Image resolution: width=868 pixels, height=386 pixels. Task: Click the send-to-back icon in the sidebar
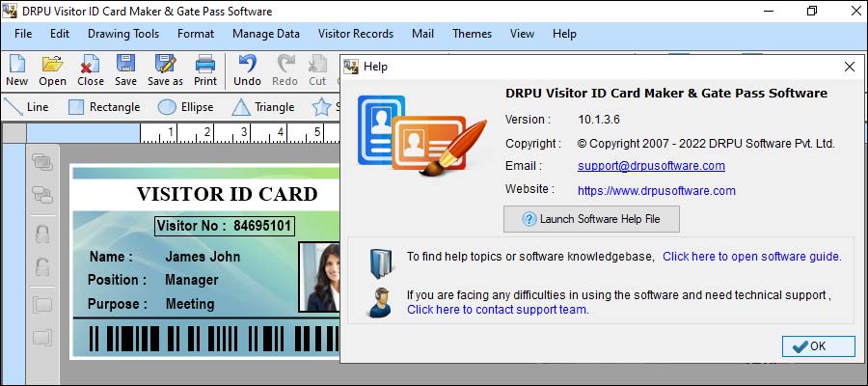pos(42,194)
